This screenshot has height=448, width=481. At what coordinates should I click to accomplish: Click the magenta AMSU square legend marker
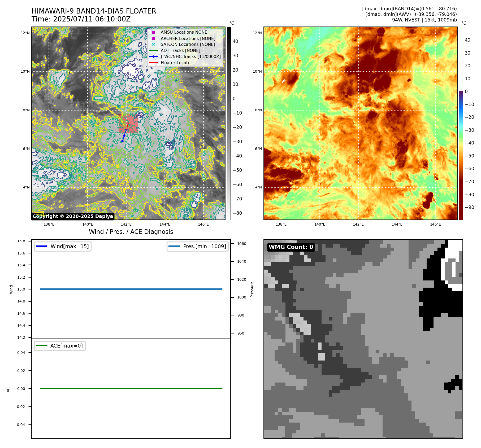[x=153, y=32]
